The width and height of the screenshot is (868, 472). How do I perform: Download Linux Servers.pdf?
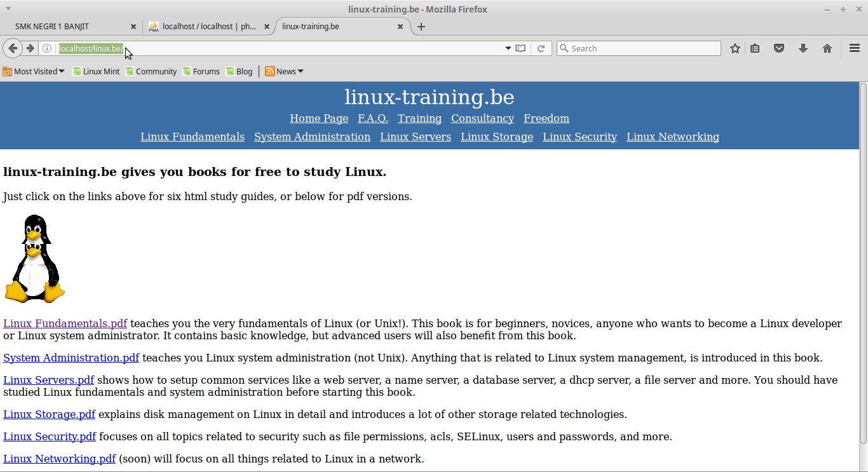[x=48, y=380]
